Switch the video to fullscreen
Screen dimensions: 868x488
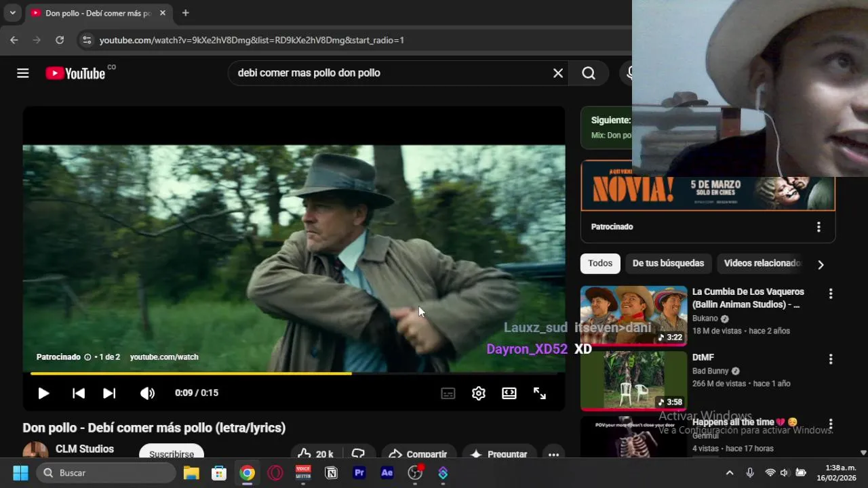(x=540, y=393)
